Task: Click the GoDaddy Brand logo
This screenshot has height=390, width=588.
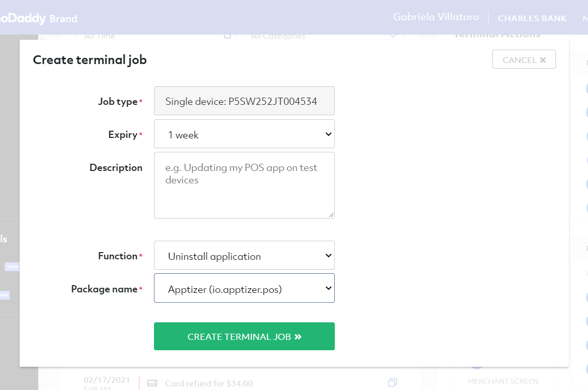Action: (39, 18)
